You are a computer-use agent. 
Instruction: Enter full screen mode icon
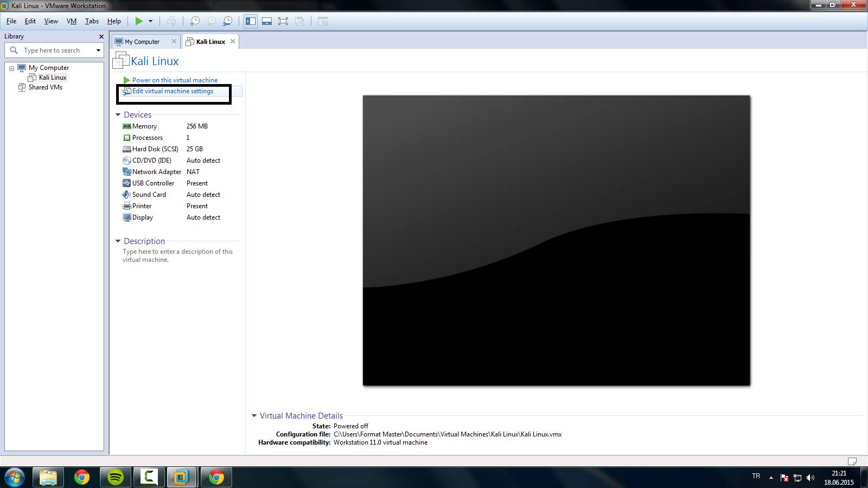point(283,21)
